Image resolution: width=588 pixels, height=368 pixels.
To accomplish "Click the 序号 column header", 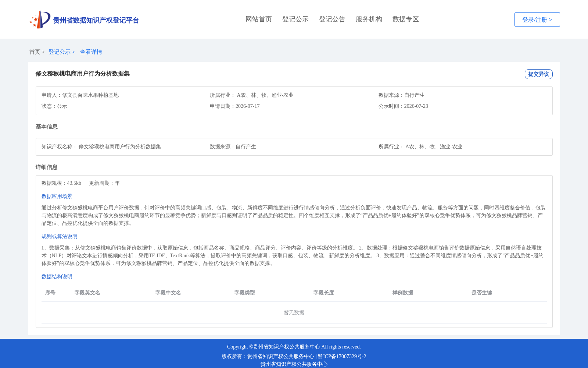I will pos(50,293).
